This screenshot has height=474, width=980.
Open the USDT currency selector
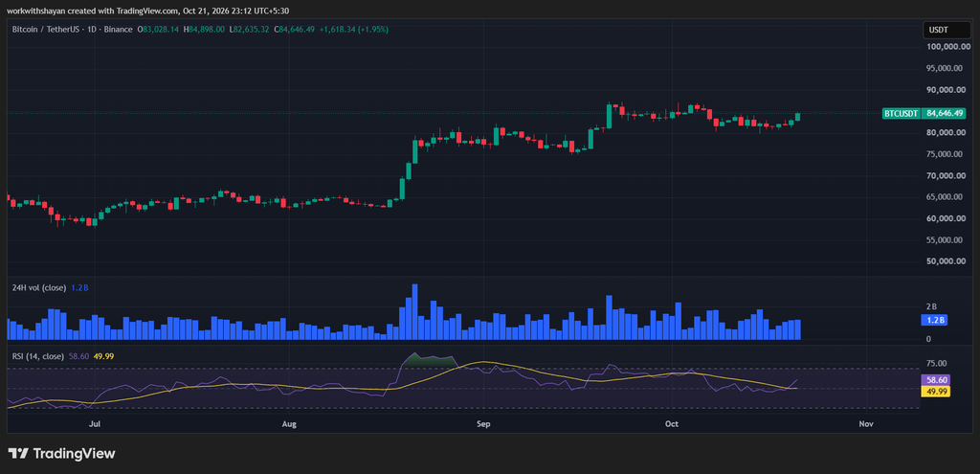(947, 30)
